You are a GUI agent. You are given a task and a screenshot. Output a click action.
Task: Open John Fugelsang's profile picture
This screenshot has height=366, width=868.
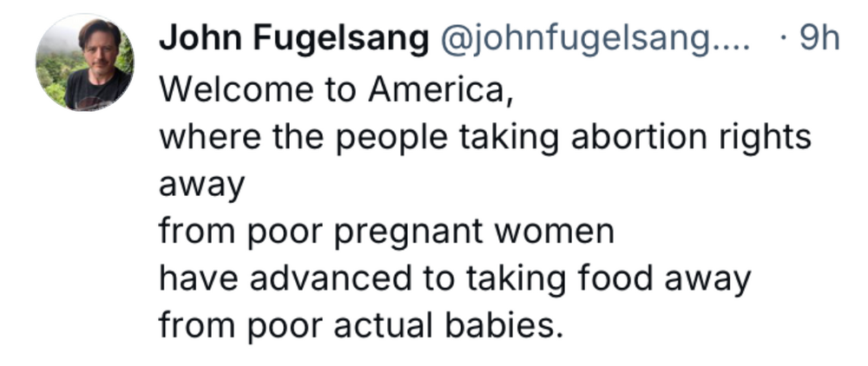click(x=85, y=62)
